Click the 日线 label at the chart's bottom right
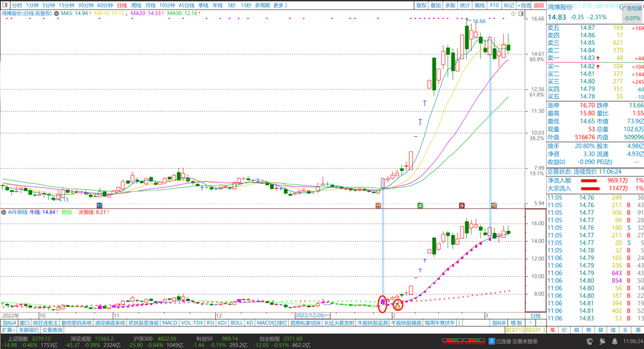This screenshot has width=644, height=349. pos(535,316)
